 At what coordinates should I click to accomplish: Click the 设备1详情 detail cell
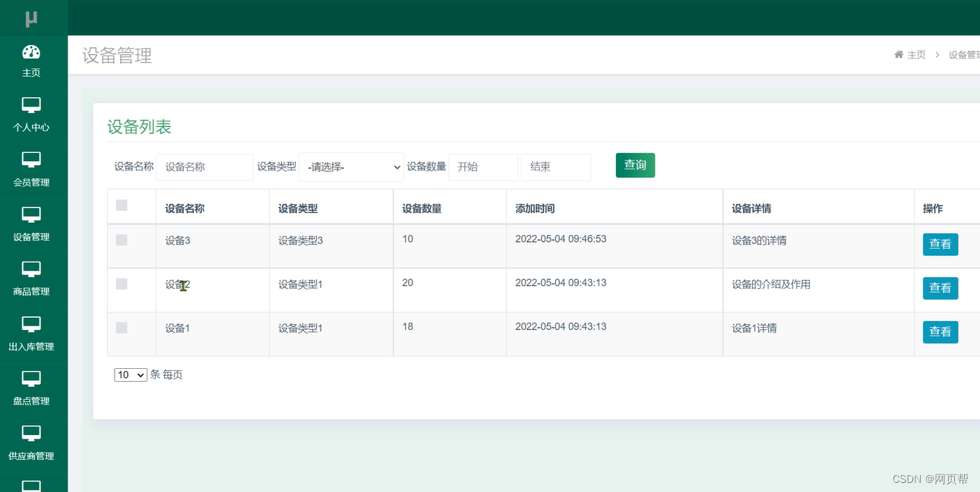pos(754,329)
